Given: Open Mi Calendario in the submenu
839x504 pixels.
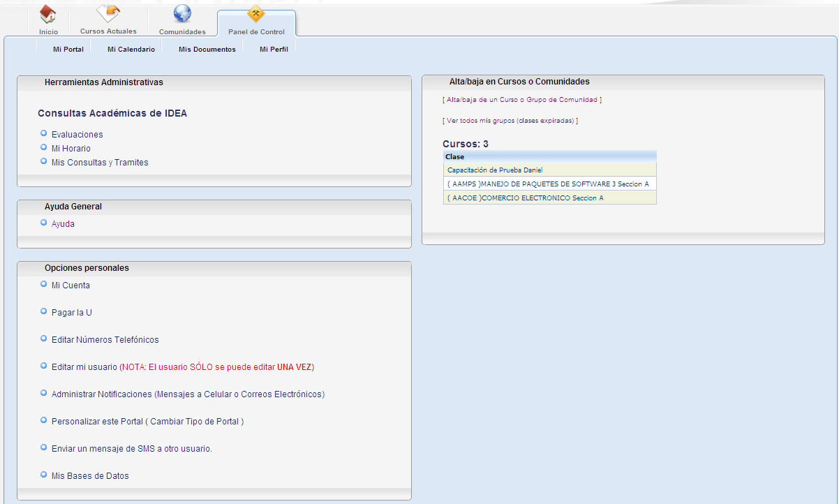Looking at the screenshot, I should [x=131, y=50].
